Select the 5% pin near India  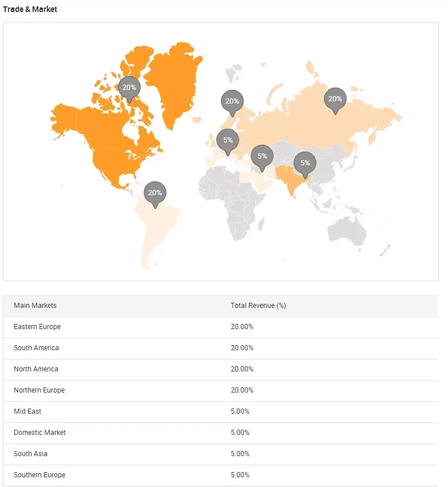[305, 163]
